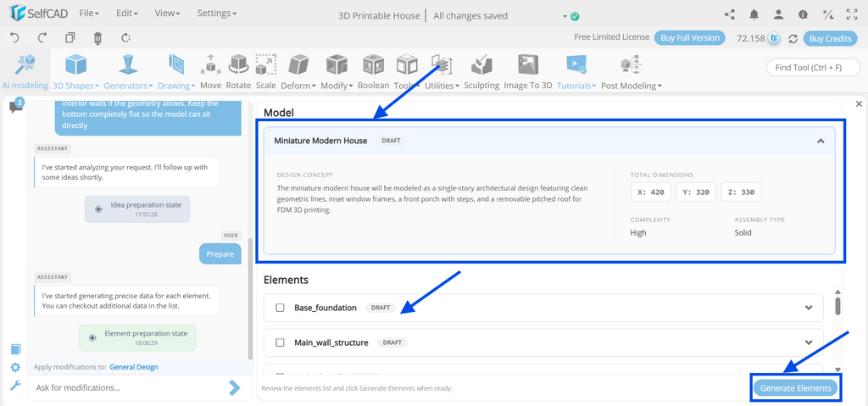Open the Deform dropdown
The image size is (868, 406).
(298, 71)
